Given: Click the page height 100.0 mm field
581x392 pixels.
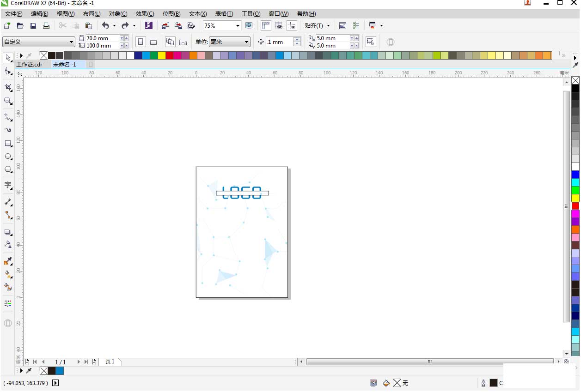Looking at the screenshot, I should pyautogui.click(x=102, y=46).
